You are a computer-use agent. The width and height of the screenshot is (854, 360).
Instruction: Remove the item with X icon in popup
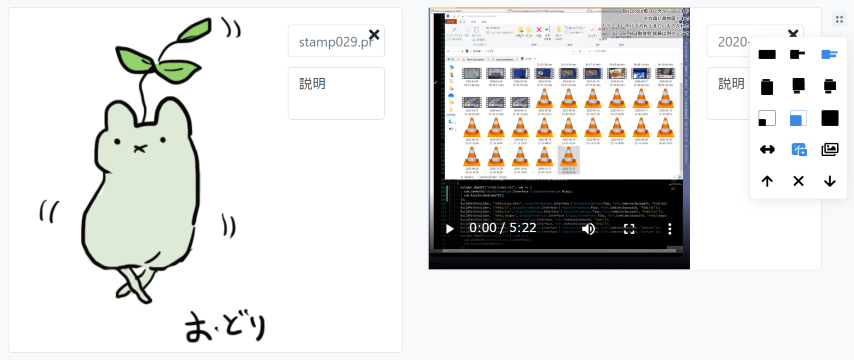tap(798, 181)
